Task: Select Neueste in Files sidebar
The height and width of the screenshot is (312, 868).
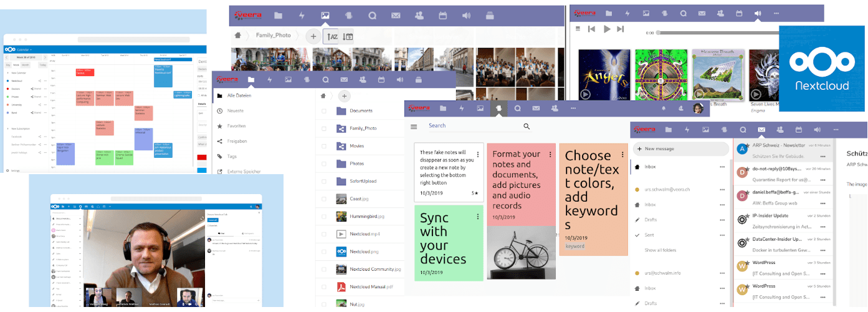Action: click(235, 110)
